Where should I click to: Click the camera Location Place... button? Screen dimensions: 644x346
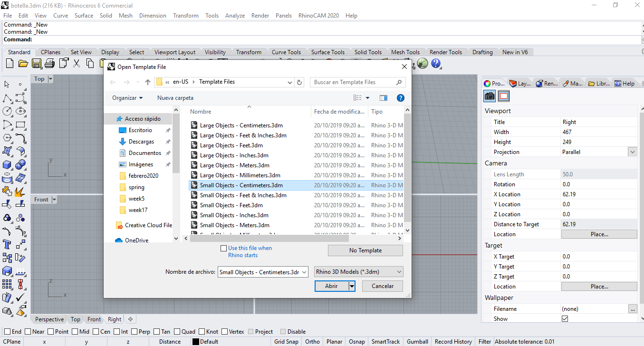coord(599,234)
